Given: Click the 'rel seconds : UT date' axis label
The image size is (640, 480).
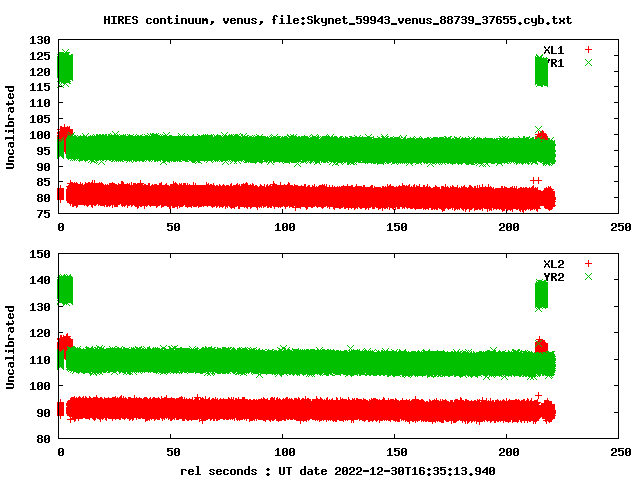Looking at the screenshot, I should coord(338,471).
